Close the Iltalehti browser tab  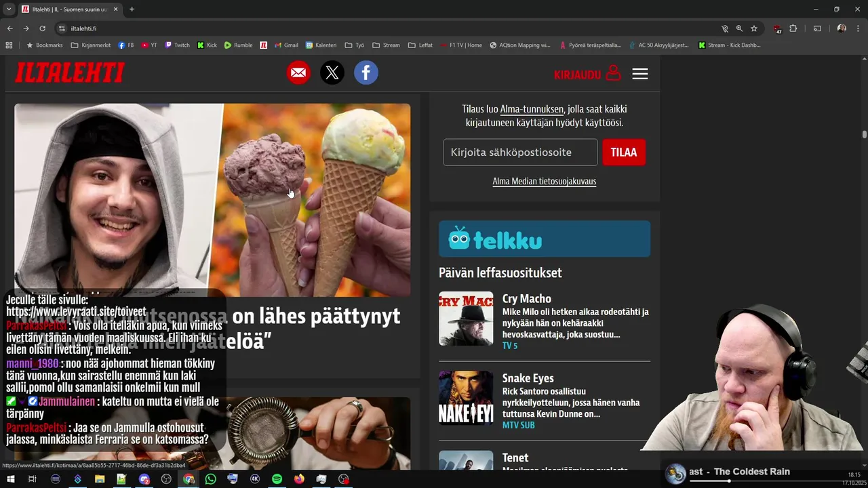tap(115, 9)
